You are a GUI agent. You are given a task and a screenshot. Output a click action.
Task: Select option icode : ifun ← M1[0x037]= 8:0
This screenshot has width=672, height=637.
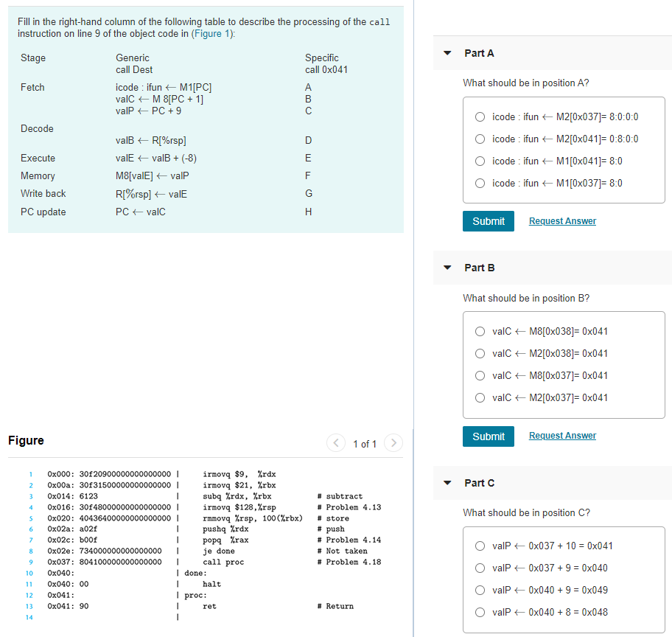click(x=480, y=183)
